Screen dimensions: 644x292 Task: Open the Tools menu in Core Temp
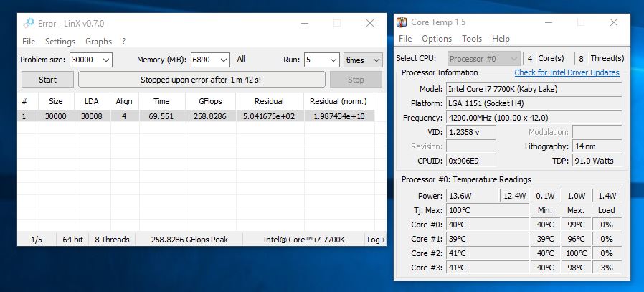[471, 39]
